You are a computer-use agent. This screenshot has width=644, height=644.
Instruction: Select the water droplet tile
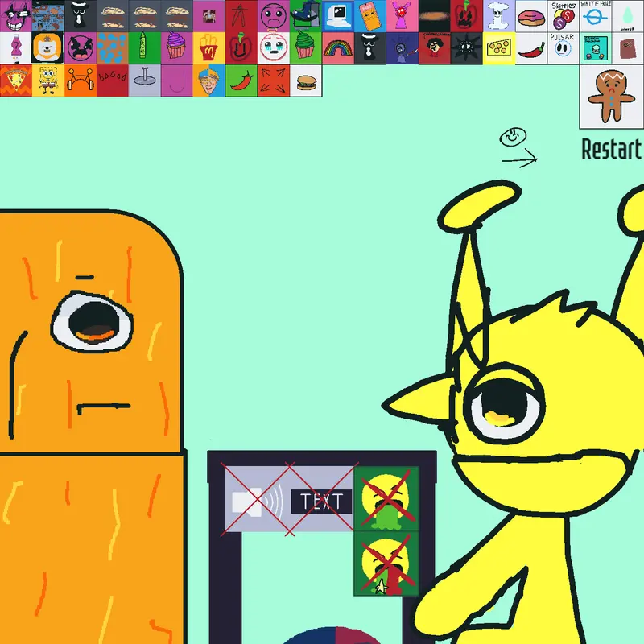coord(628,16)
